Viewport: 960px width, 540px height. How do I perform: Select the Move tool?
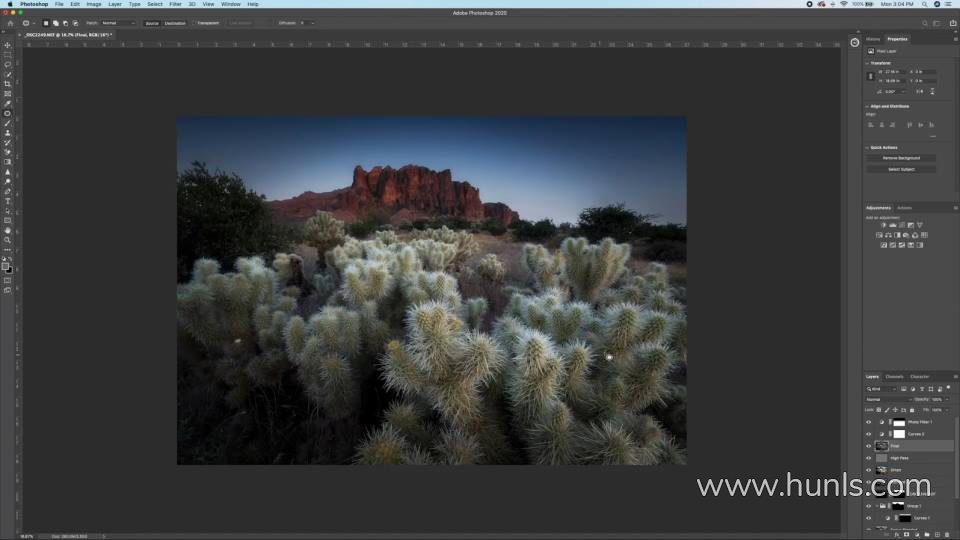click(7, 45)
